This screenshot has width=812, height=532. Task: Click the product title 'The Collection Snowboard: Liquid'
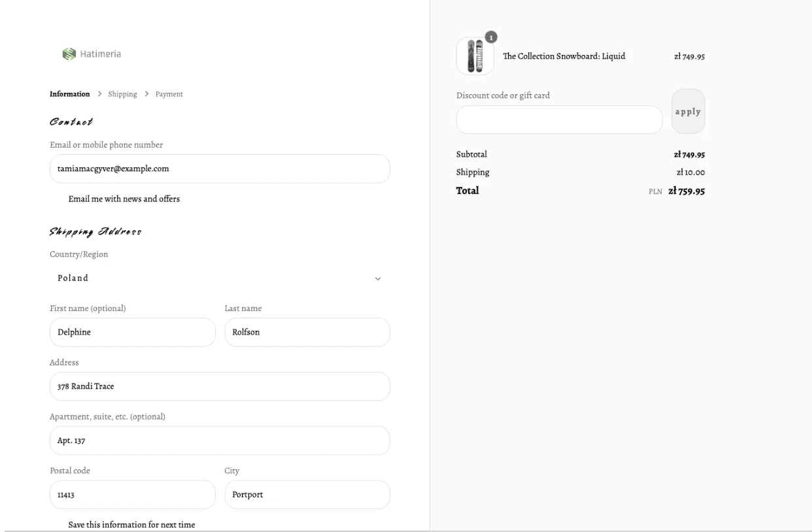(x=564, y=56)
